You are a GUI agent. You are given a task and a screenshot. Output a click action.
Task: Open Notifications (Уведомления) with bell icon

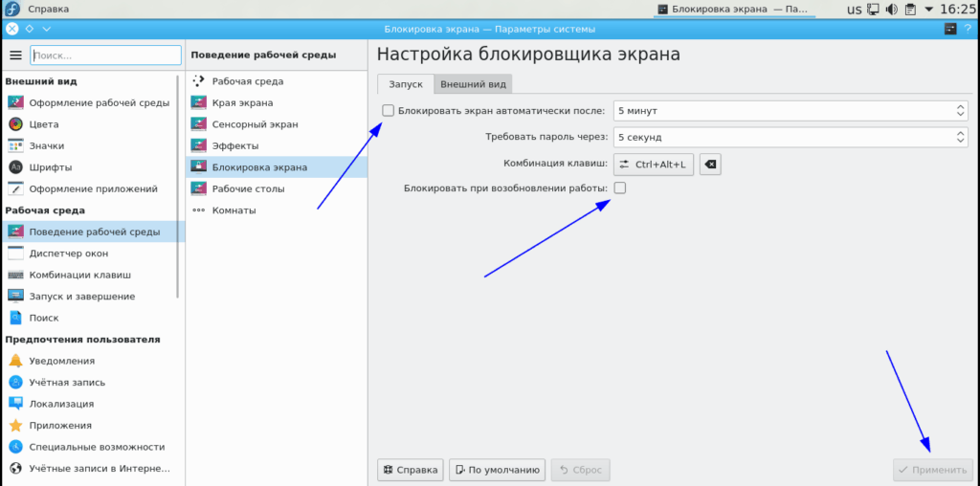[x=61, y=361]
